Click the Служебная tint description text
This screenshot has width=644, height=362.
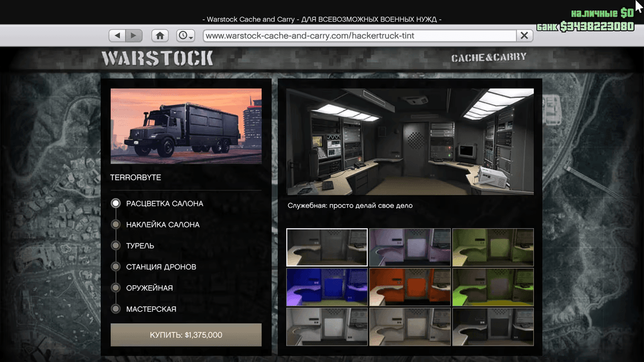coord(350,206)
